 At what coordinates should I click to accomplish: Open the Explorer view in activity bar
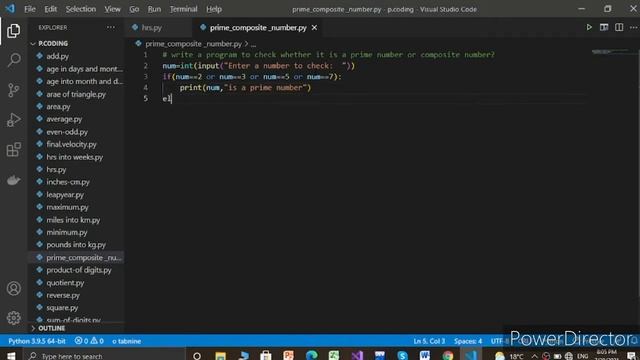pos(13,31)
